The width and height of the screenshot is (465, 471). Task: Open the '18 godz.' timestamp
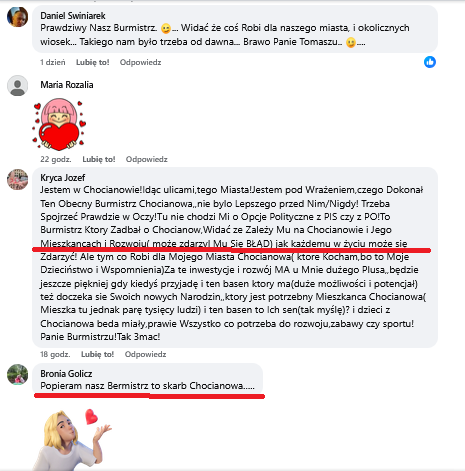point(55,354)
